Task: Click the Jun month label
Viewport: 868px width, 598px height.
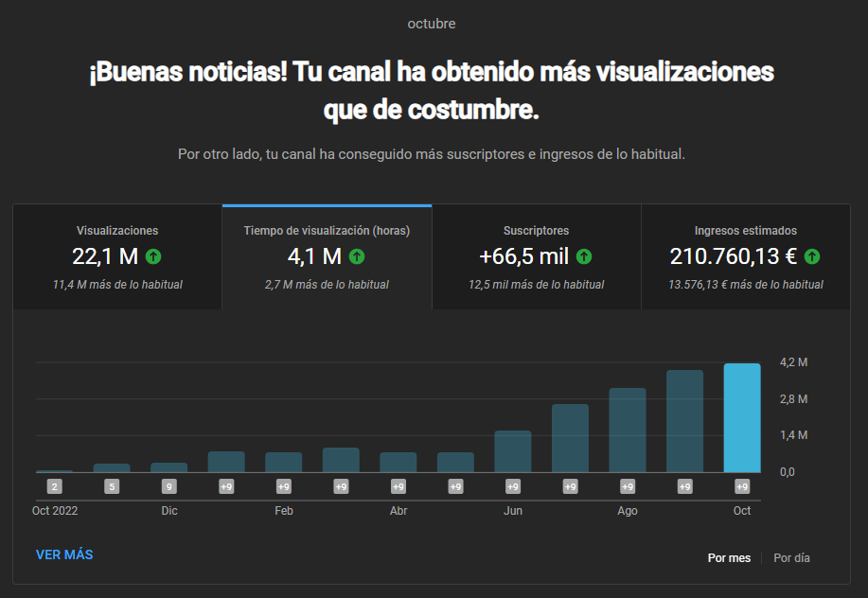Action: [x=513, y=511]
